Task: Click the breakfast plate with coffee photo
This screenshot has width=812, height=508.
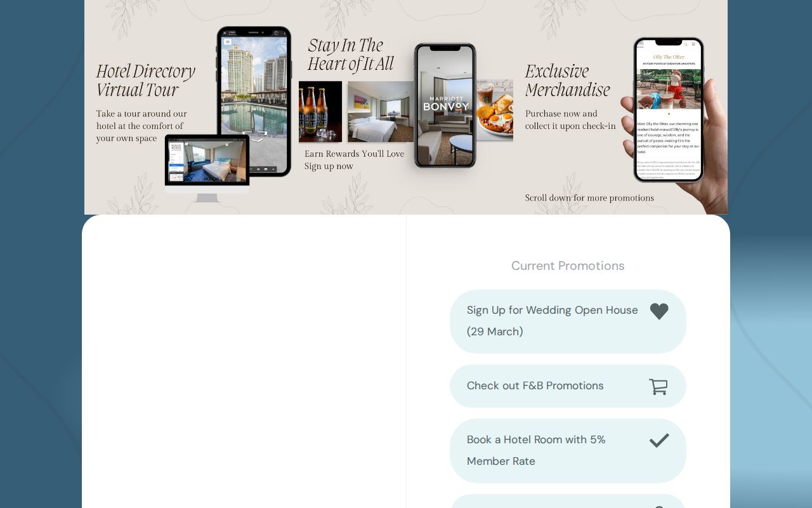Action: [x=495, y=110]
